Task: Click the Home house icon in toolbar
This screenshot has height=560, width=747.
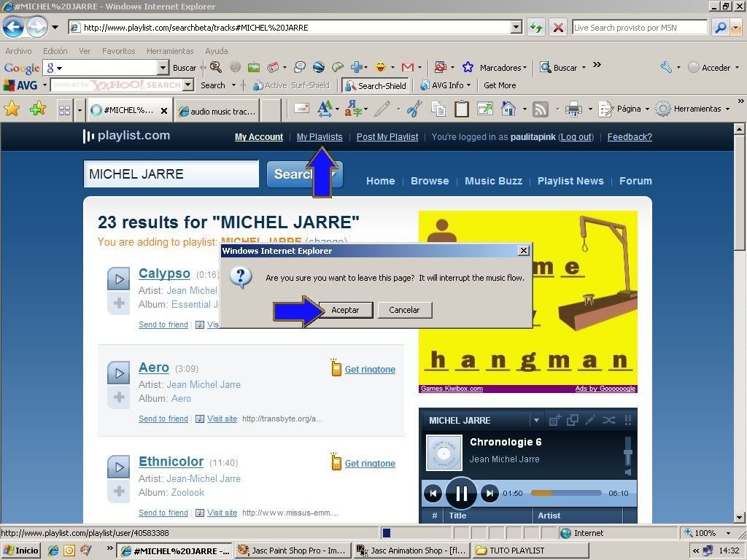Action: click(508, 109)
